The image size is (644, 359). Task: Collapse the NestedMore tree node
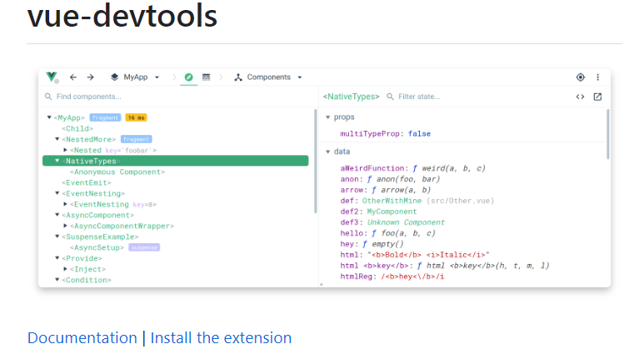tap(57, 139)
